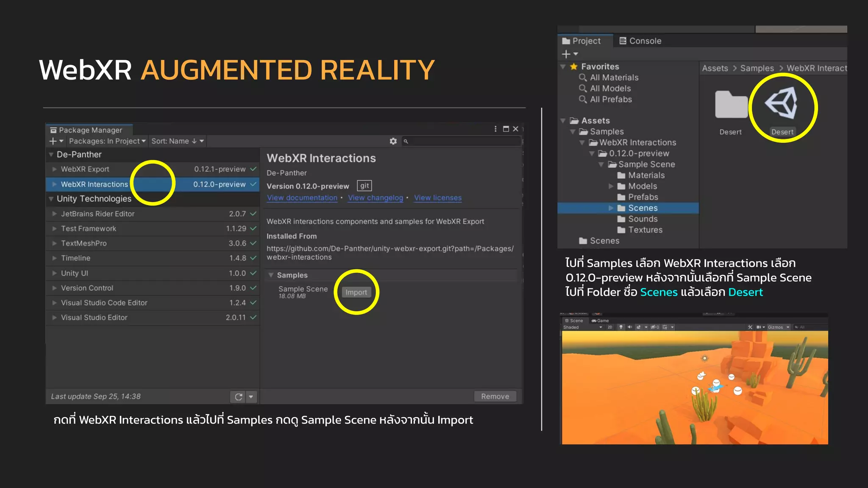868x488 pixels.
Task: Click the refresh packages icon
Action: point(238,396)
